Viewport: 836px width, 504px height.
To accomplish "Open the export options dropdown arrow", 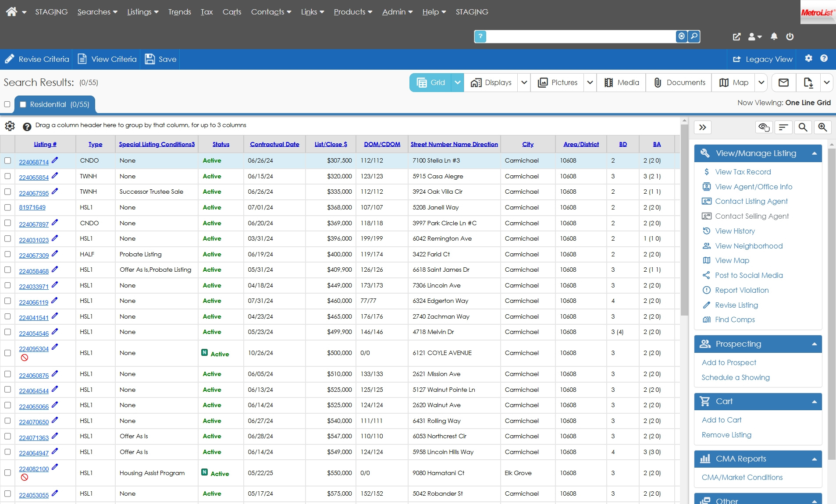I will pos(827,82).
